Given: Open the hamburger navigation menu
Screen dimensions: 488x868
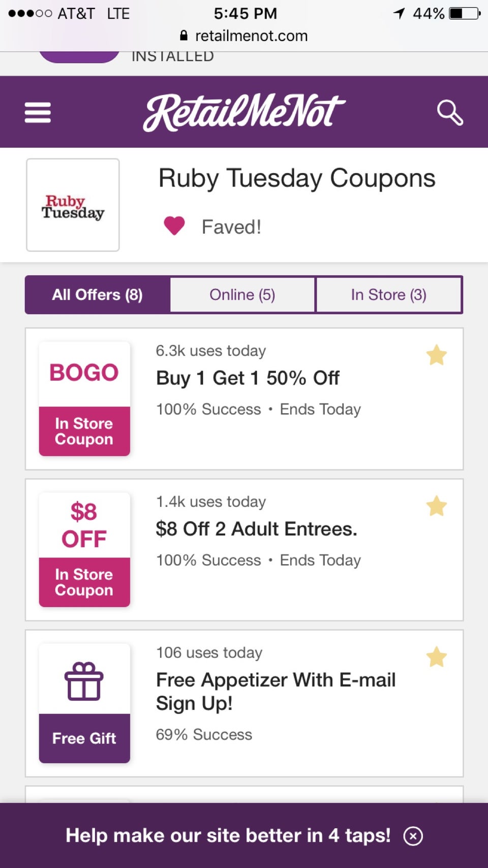Looking at the screenshot, I should click(x=38, y=112).
